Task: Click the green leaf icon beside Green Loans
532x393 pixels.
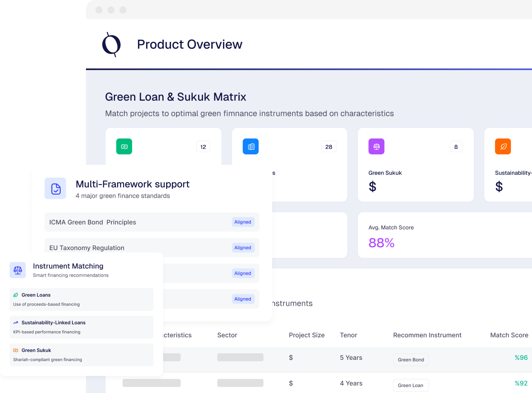Action: (16, 295)
